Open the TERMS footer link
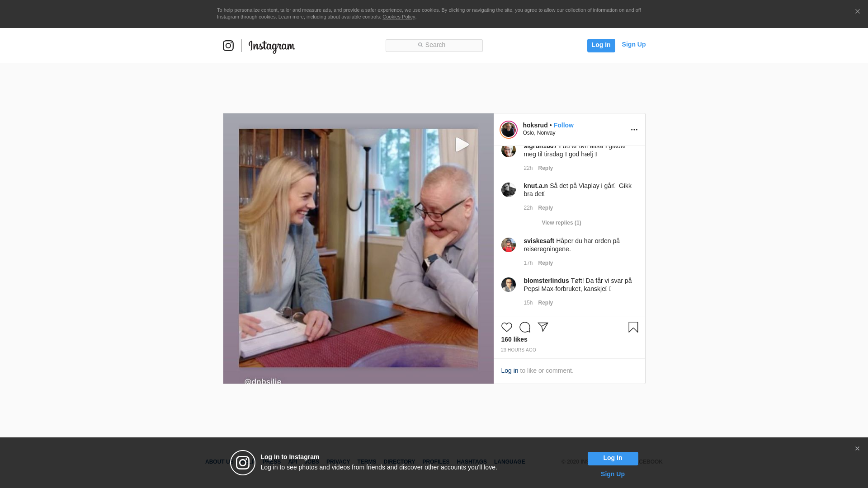This screenshot has width=868, height=488. (x=367, y=462)
